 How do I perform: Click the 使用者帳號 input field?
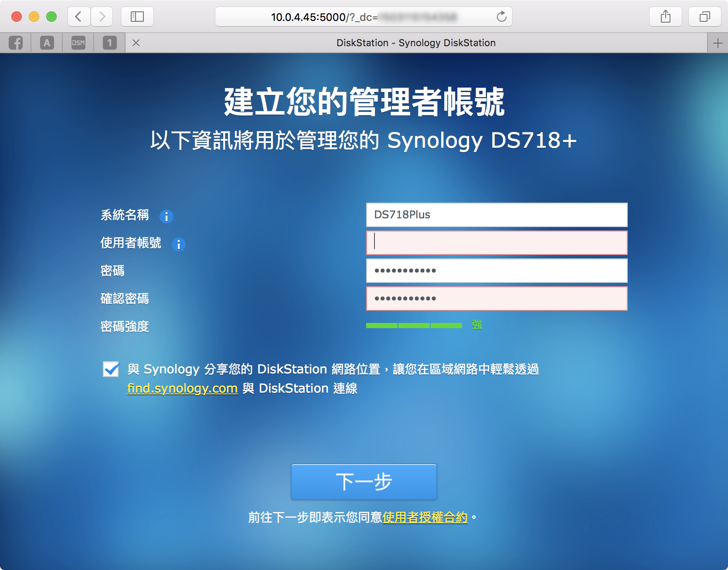click(x=497, y=243)
